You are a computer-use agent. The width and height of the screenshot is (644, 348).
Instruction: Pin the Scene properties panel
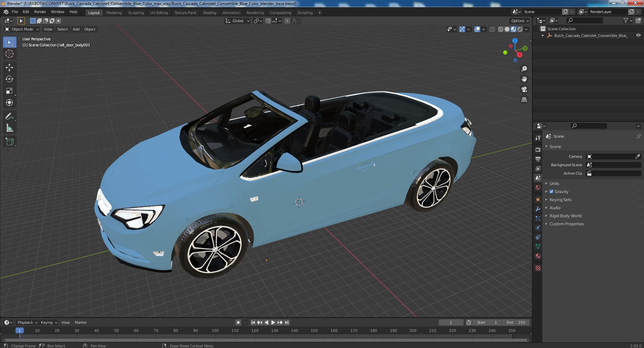tap(638, 136)
